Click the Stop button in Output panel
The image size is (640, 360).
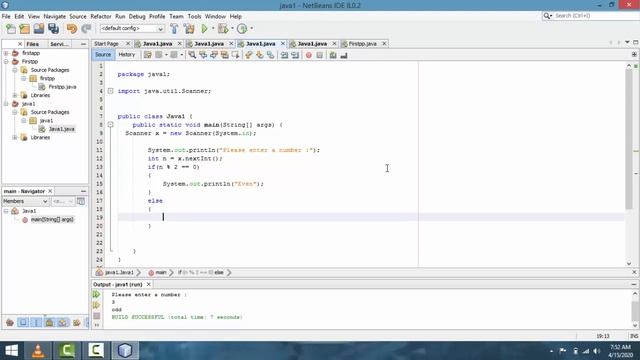(97, 316)
